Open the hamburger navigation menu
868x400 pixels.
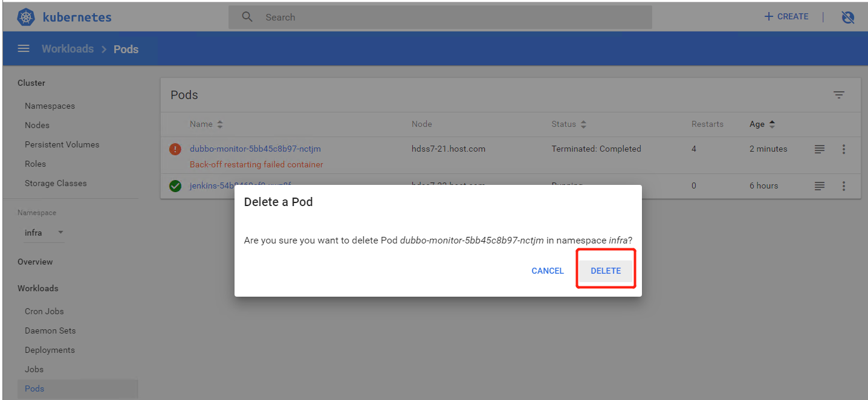click(24, 49)
